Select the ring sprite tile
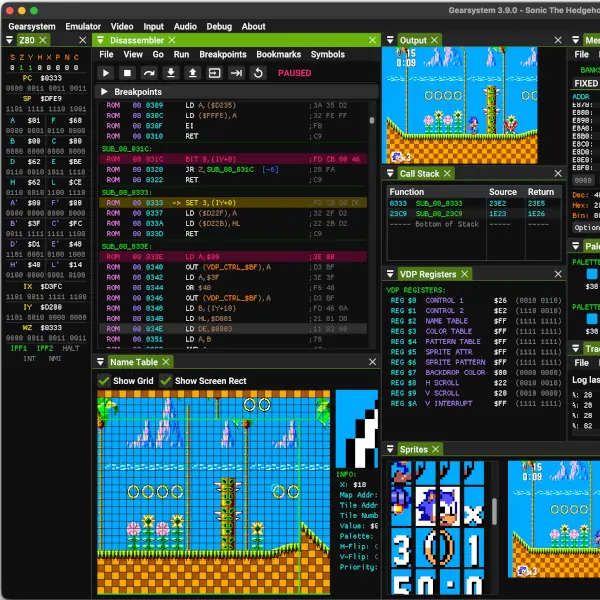Screen dimensions: 600x600 point(437,548)
